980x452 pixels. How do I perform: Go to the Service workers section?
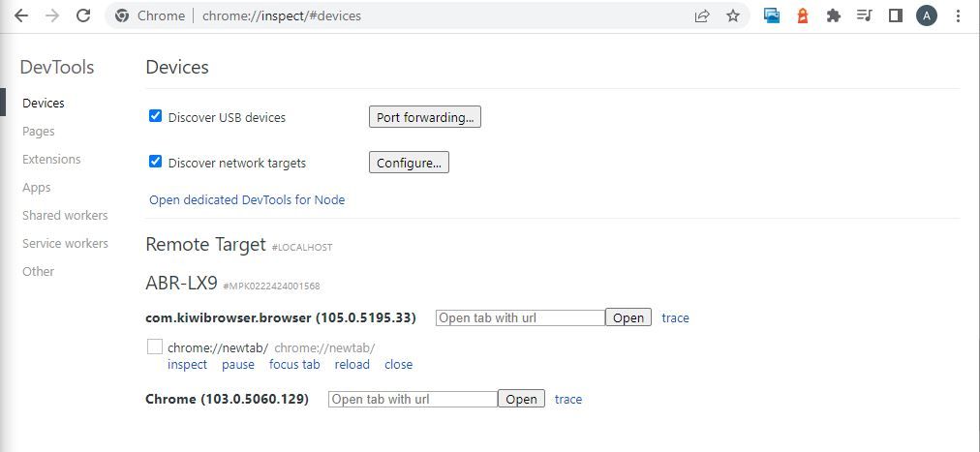pos(65,244)
